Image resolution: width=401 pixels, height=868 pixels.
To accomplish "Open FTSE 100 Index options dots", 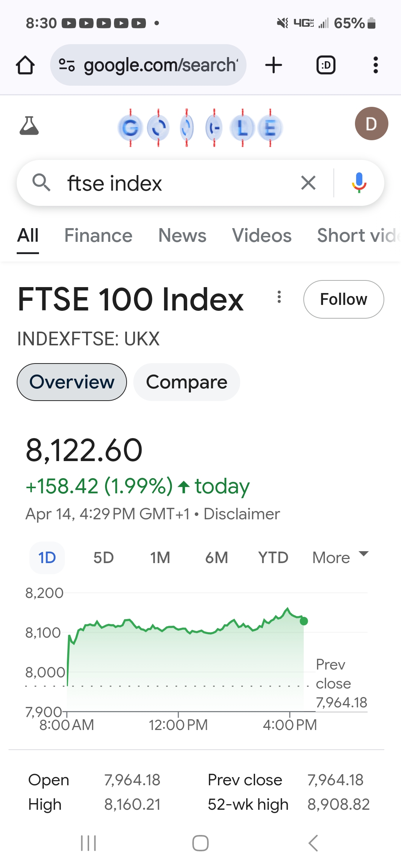I will click(x=279, y=297).
